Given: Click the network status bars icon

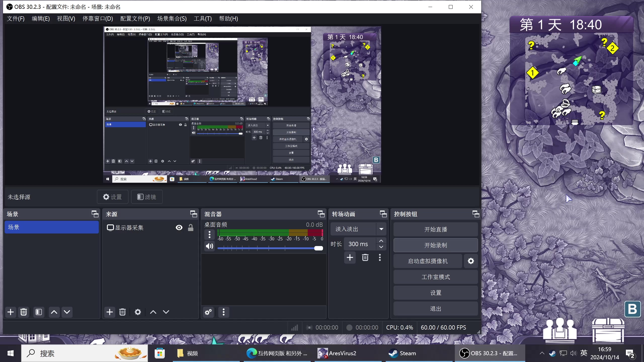Looking at the screenshot, I should [x=295, y=328].
